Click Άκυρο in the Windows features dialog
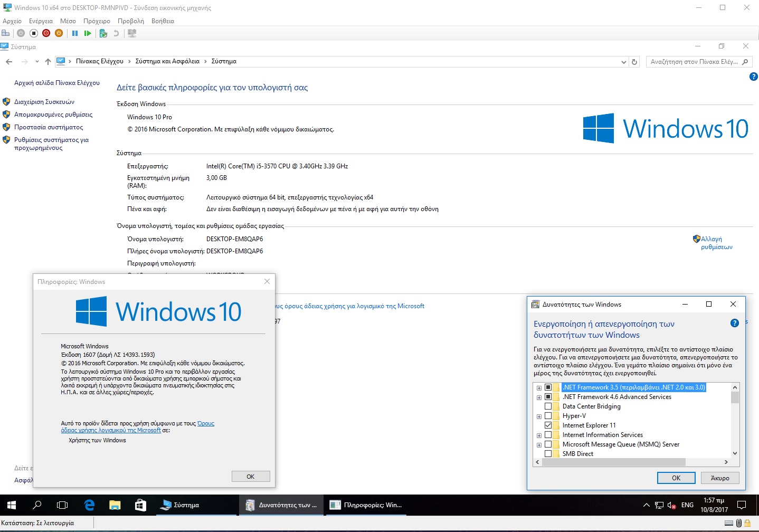 720,478
